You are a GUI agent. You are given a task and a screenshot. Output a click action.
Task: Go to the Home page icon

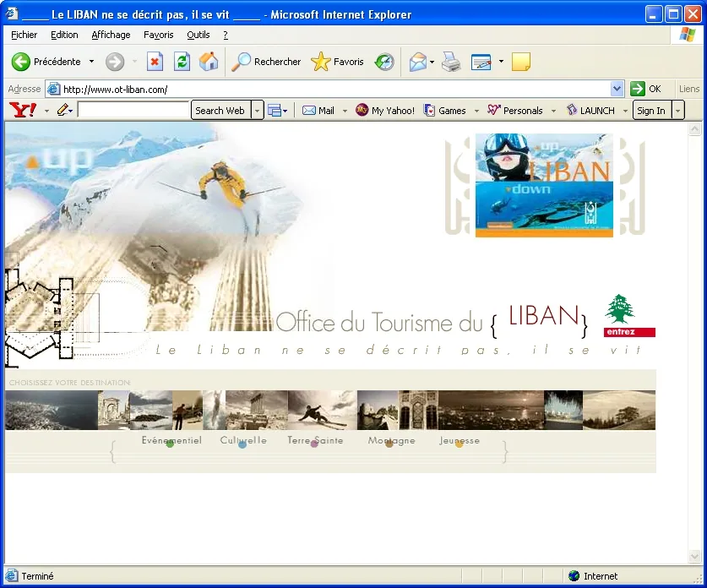[209, 62]
